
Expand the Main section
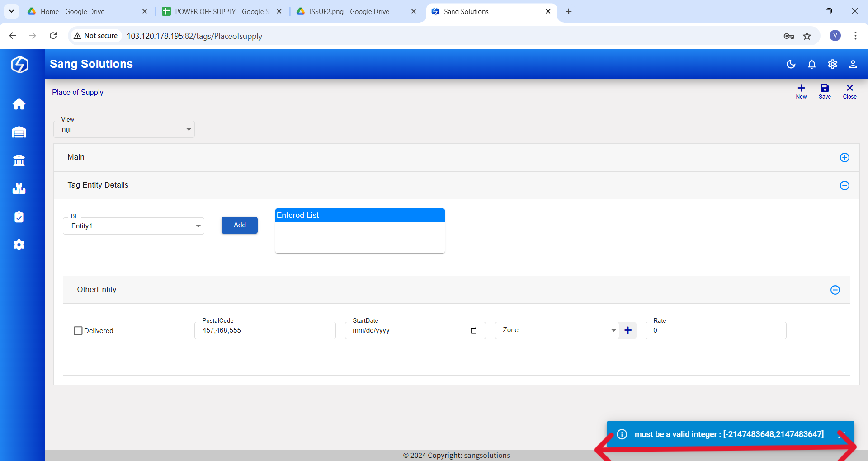click(844, 158)
